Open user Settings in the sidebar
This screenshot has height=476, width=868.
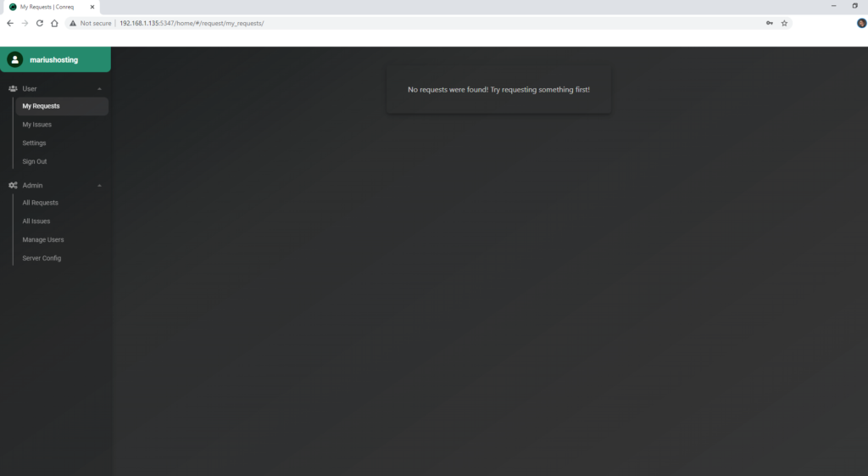(x=34, y=143)
